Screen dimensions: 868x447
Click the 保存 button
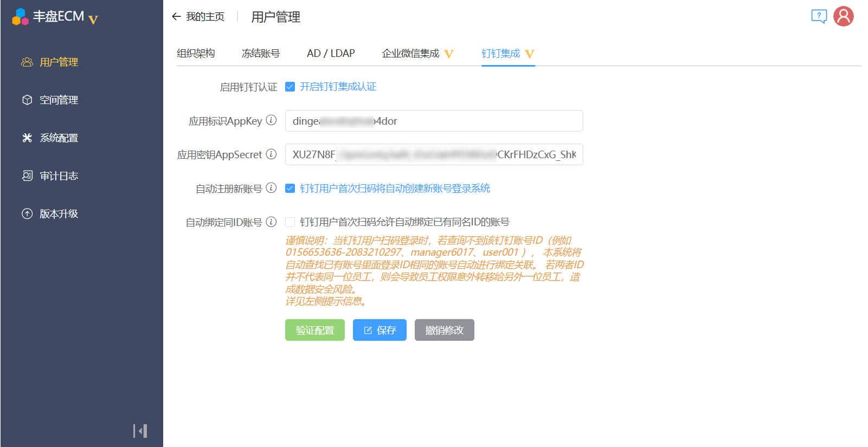(x=380, y=330)
